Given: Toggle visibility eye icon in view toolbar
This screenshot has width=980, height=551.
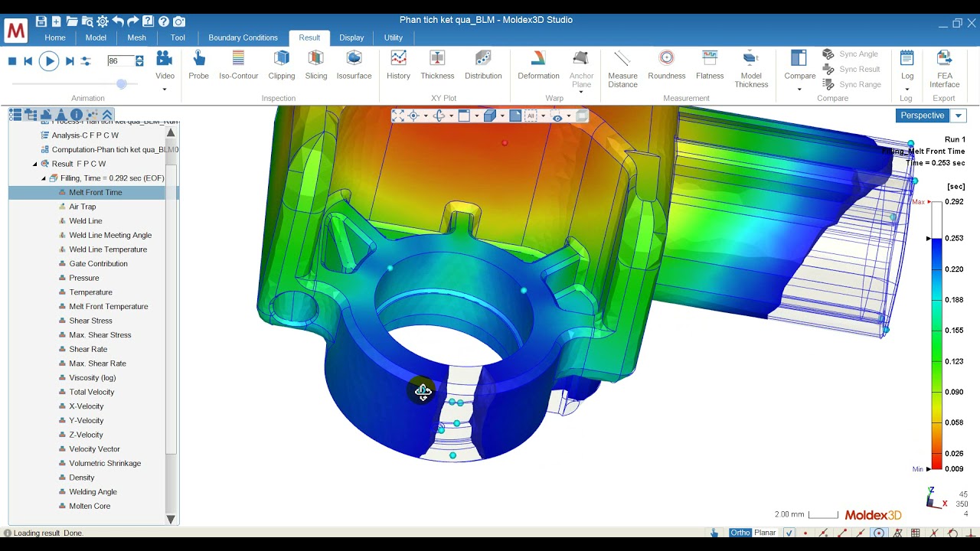Looking at the screenshot, I should pyautogui.click(x=557, y=116).
